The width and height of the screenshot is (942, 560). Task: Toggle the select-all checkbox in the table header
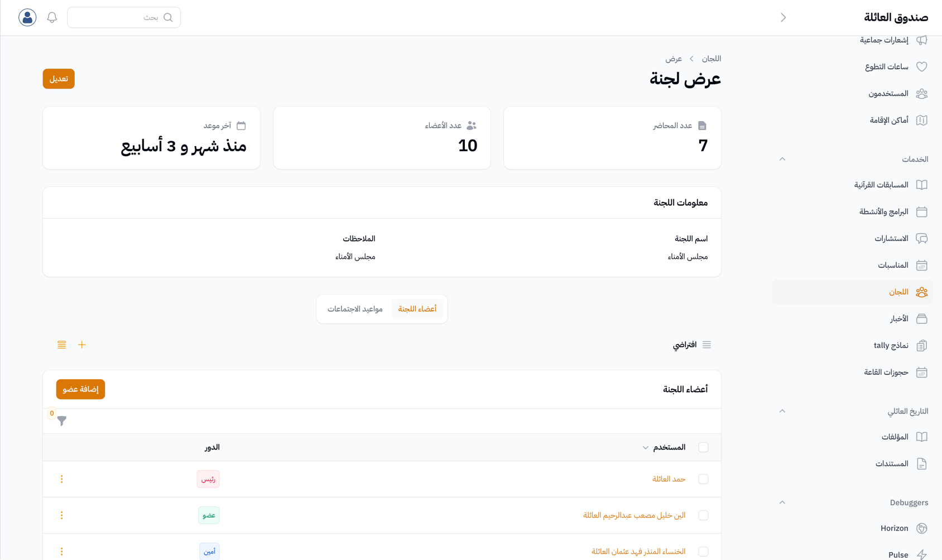coord(703,447)
